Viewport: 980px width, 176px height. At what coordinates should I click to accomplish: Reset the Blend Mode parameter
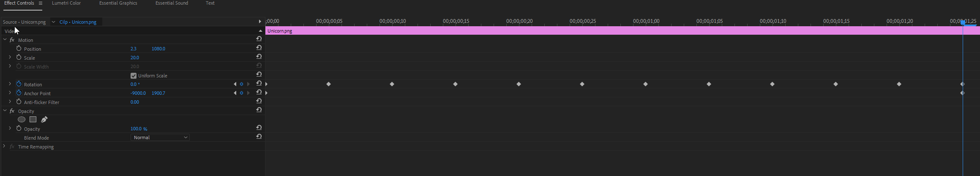click(x=259, y=137)
